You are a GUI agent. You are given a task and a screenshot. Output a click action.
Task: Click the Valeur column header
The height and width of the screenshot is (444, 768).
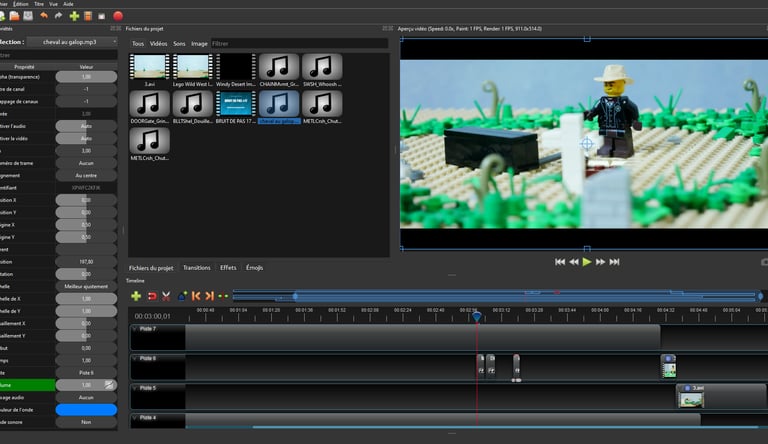(86, 67)
